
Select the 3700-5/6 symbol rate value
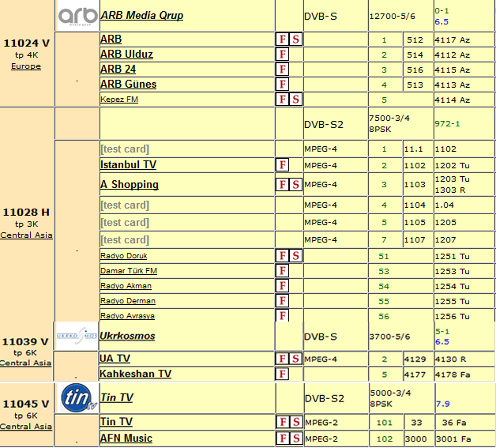[389, 337]
